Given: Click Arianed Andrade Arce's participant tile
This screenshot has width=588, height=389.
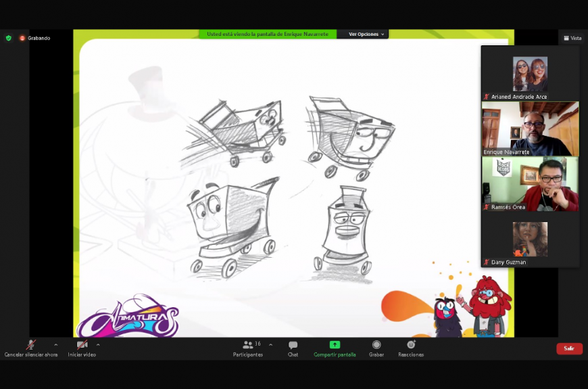Looking at the screenshot, I should pos(530,74).
